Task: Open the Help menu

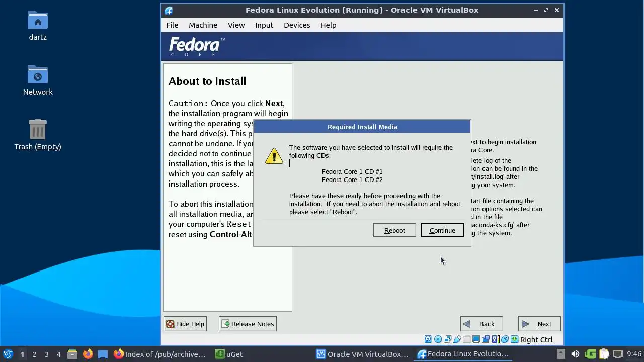Action: coord(328,25)
